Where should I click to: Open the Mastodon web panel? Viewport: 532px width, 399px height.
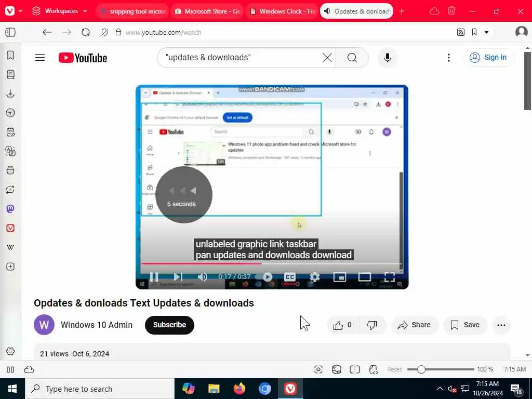point(10,209)
